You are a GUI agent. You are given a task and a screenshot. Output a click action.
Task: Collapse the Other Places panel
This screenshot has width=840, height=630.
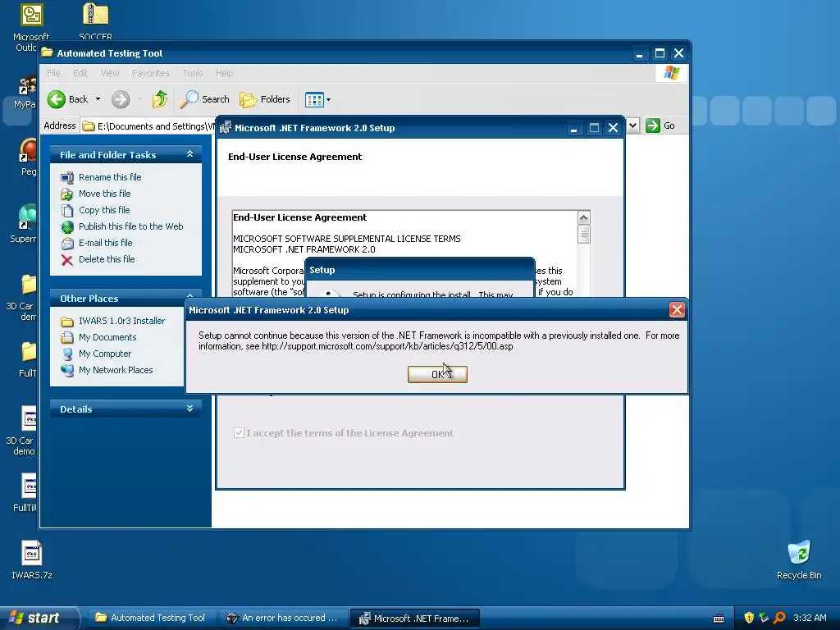click(189, 295)
